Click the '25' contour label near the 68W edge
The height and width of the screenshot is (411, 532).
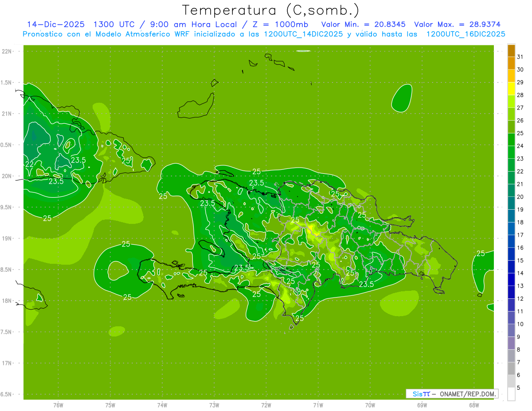click(x=481, y=253)
